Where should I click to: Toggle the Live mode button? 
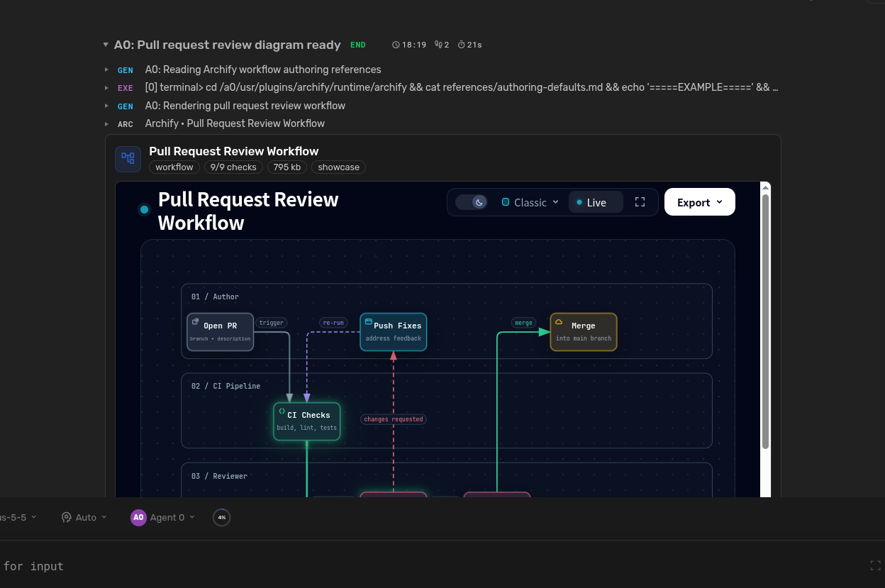click(596, 202)
